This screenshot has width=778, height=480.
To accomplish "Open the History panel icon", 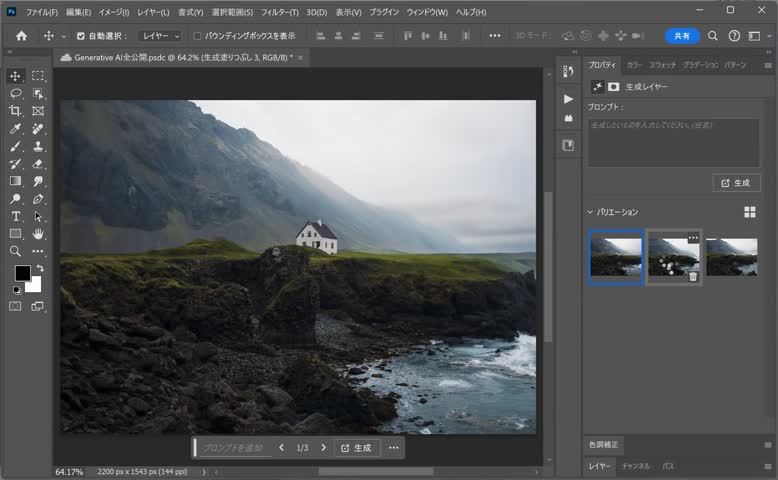I will coord(568,71).
